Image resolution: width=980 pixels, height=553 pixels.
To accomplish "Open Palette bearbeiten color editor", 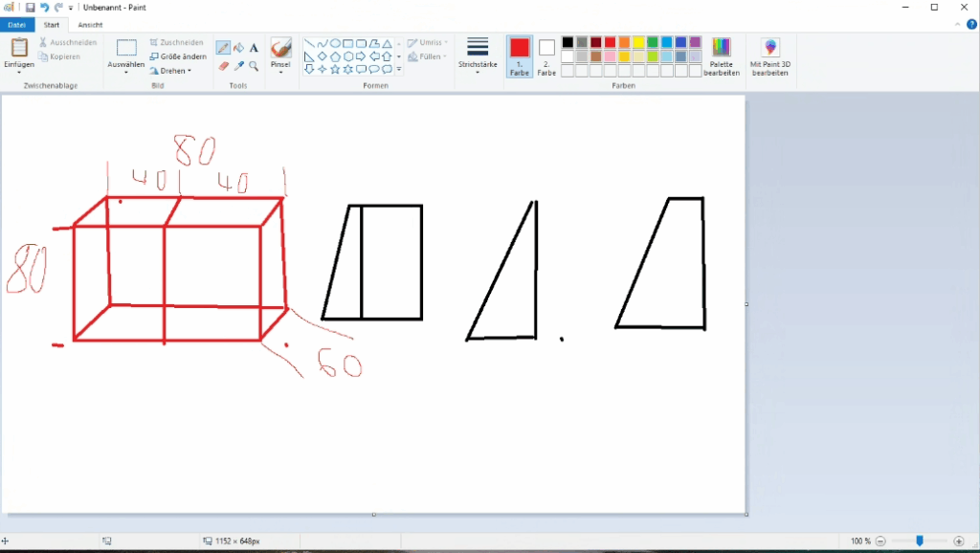I will [722, 56].
